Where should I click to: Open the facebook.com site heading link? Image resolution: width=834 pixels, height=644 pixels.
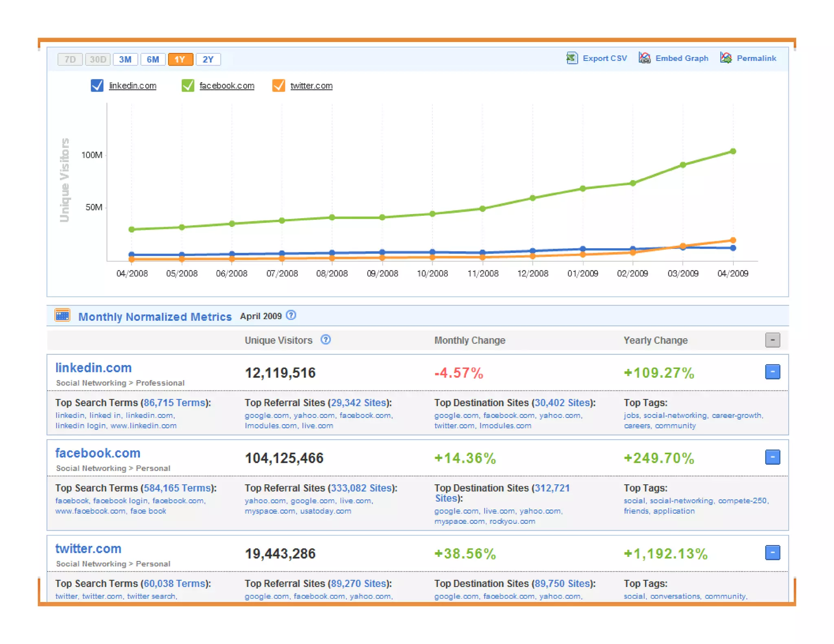98,453
